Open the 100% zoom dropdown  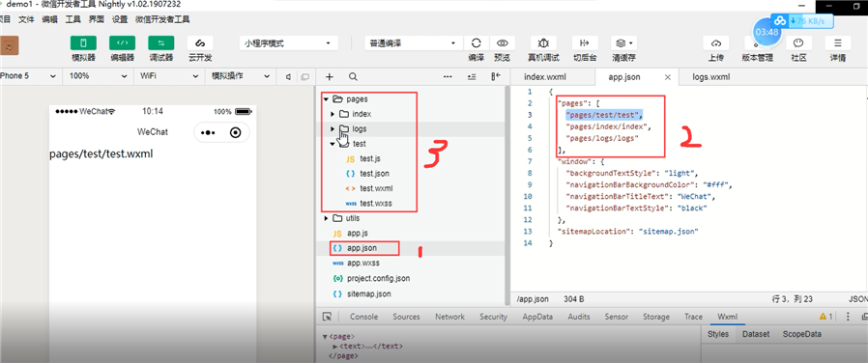pyautogui.click(x=98, y=76)
